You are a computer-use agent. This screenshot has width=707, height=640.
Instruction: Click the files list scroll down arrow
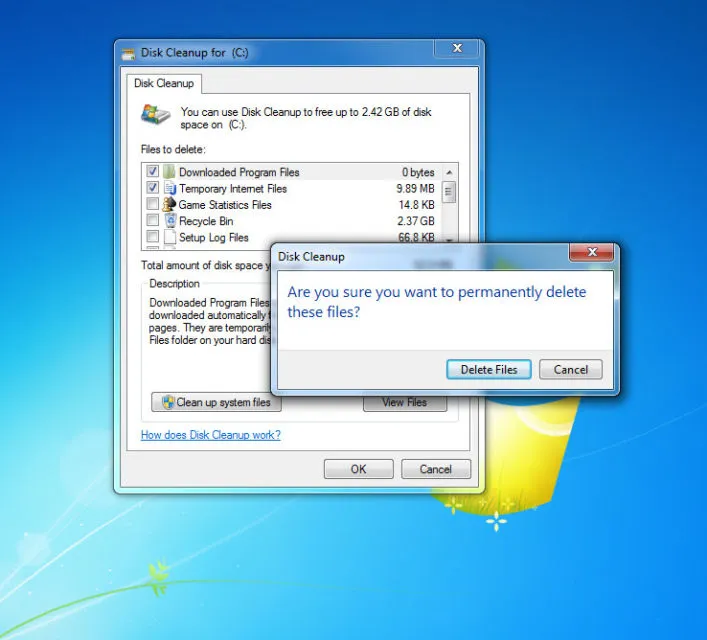(x=449, y=240)
